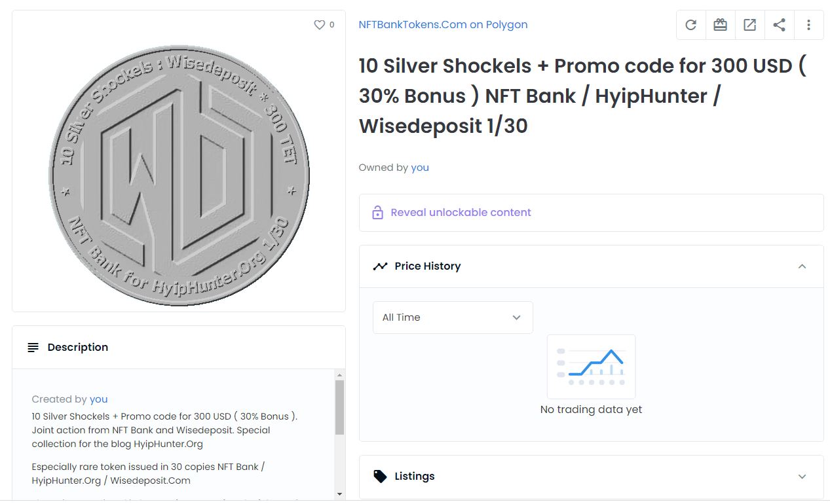Click the 'you' creator link in Description
This screenshot has height=504, width=830.
click(98, 399)
